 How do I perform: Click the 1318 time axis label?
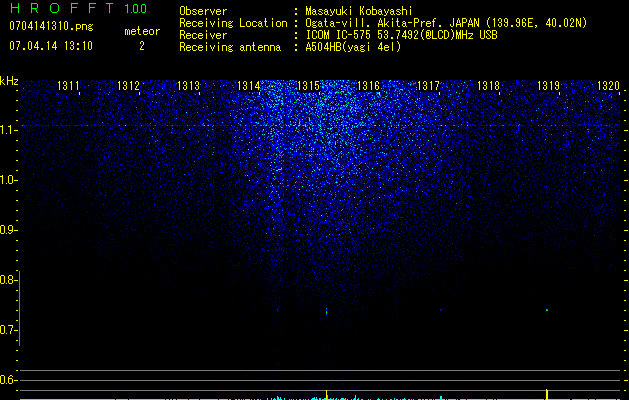point(489,85)
